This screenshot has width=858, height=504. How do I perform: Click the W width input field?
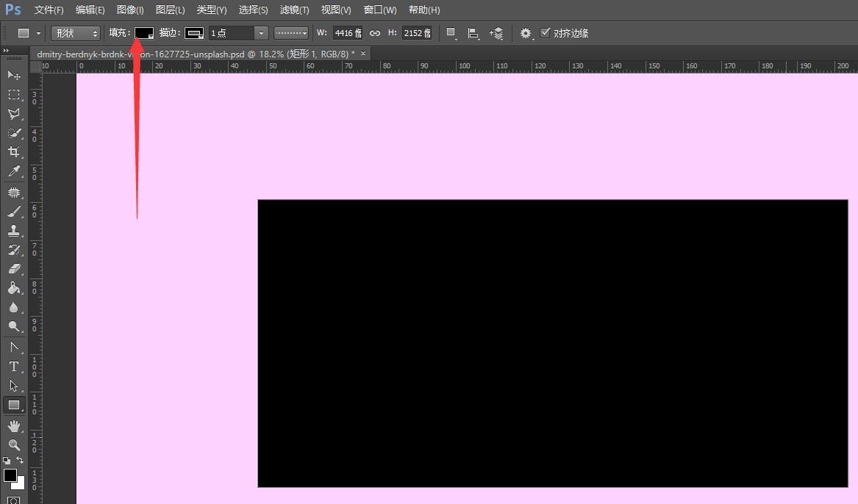coord(344,33)
